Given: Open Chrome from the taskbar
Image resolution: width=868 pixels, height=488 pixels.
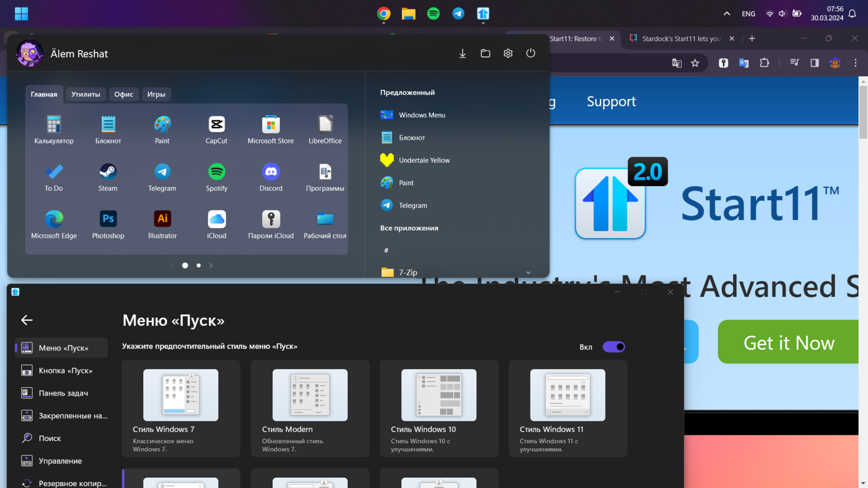Looking at the screenshot, I should tap(383, 13).
